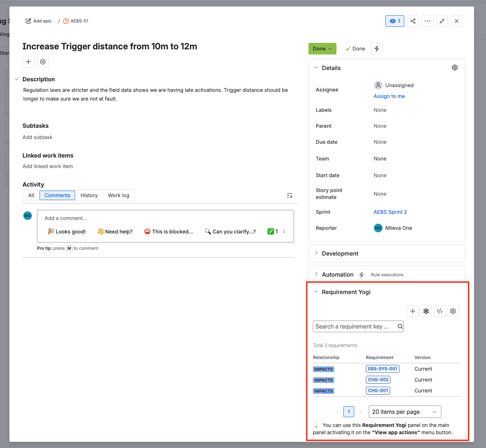Screen dimensions: 486x448
Task: Click the IMPACTS badge for EBS-SYS-001
Action: 323,369
